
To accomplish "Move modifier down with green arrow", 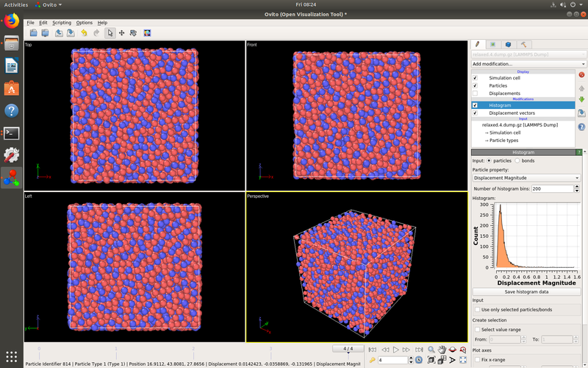I will (x=581, y=99).
